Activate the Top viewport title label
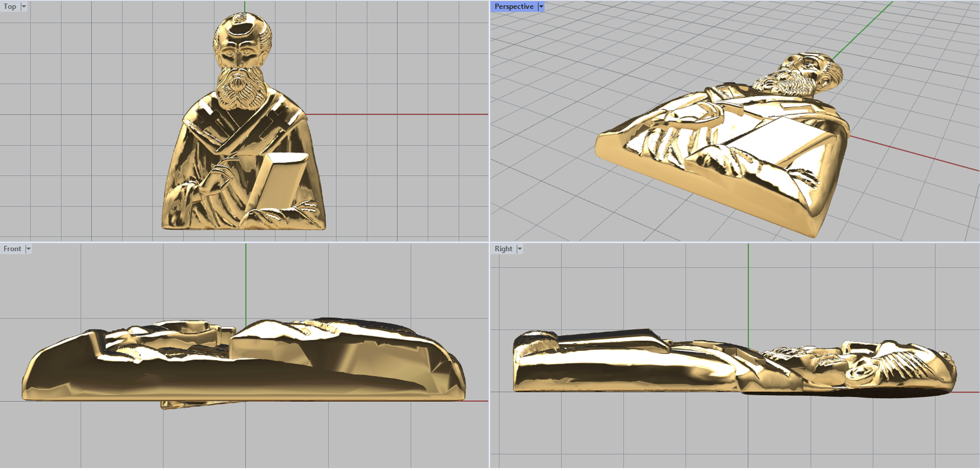 coord(10,7)
